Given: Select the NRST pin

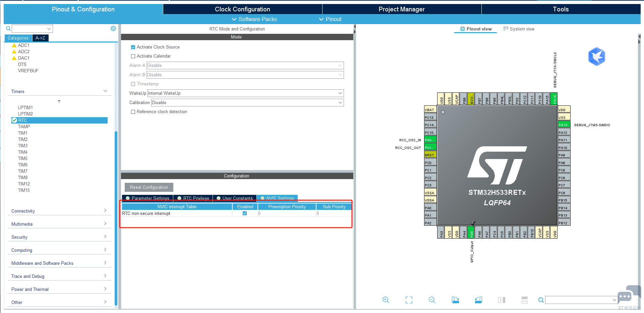Looking at the screenshot, I should pyautogui.click(x=430, y=155).
